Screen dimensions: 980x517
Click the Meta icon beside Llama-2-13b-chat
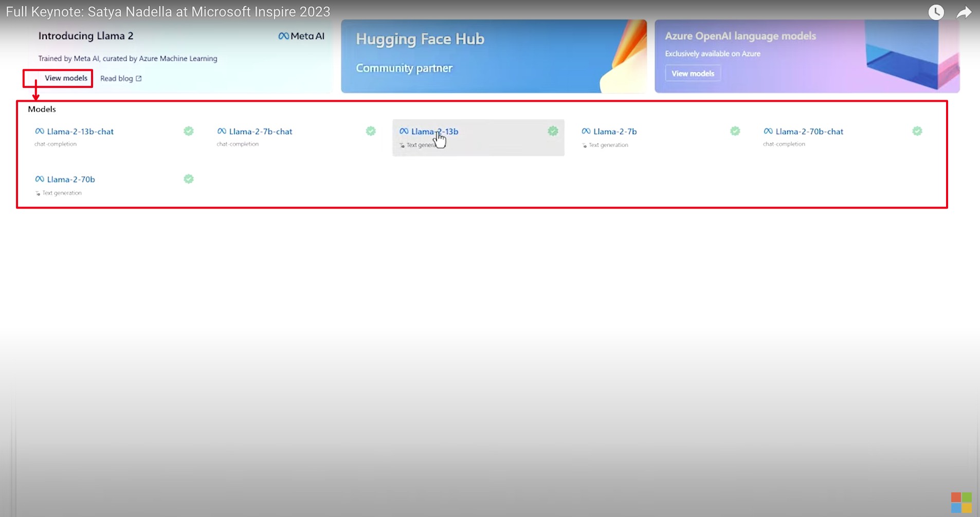[x=40, y=132]
